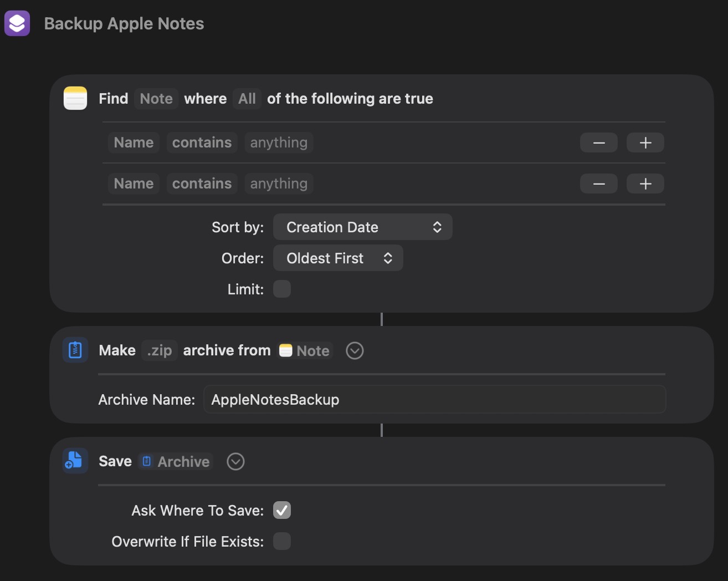
Task: Remove the second Name contains filter
Action: pos(599,184)
